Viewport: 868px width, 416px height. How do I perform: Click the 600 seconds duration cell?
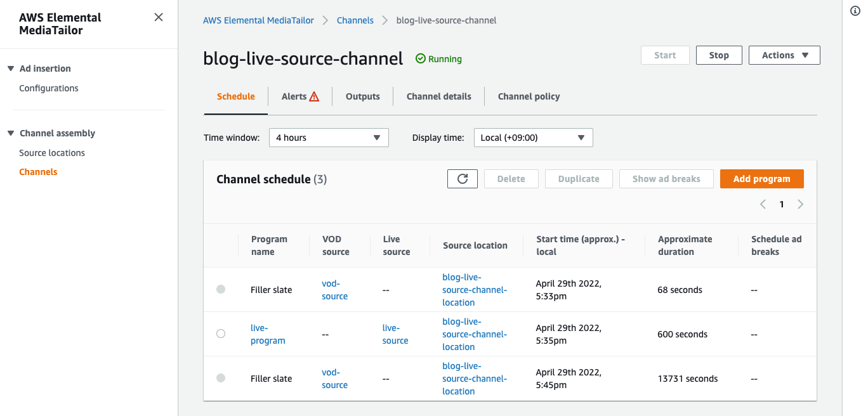pyautogui.click(x=683, y=334)
